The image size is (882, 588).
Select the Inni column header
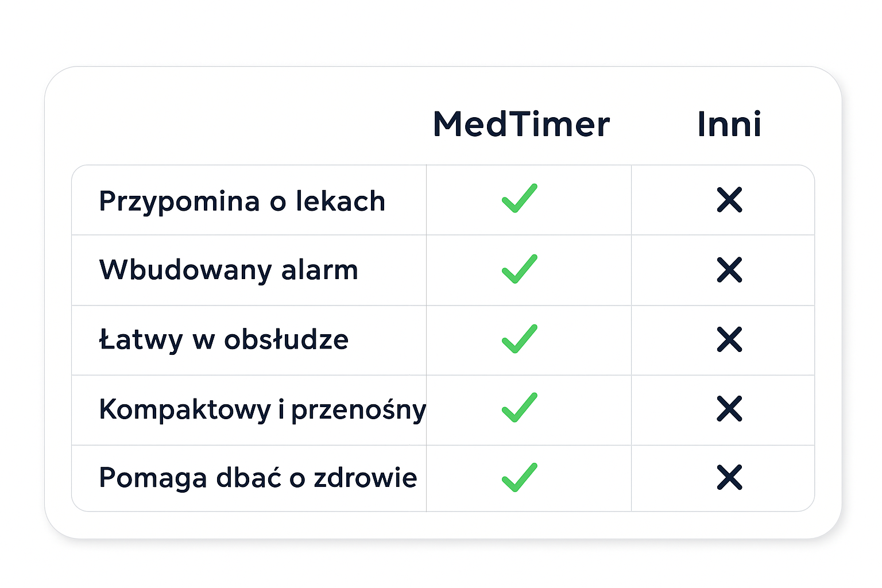point(729,124)
